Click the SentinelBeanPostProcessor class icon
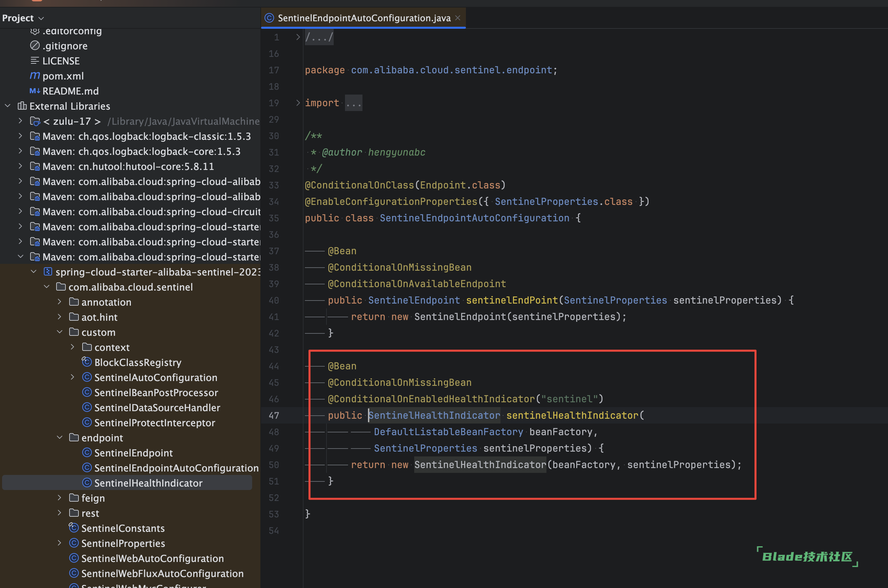888x588 pixels. pyautogui.click(x=87, y=392)
